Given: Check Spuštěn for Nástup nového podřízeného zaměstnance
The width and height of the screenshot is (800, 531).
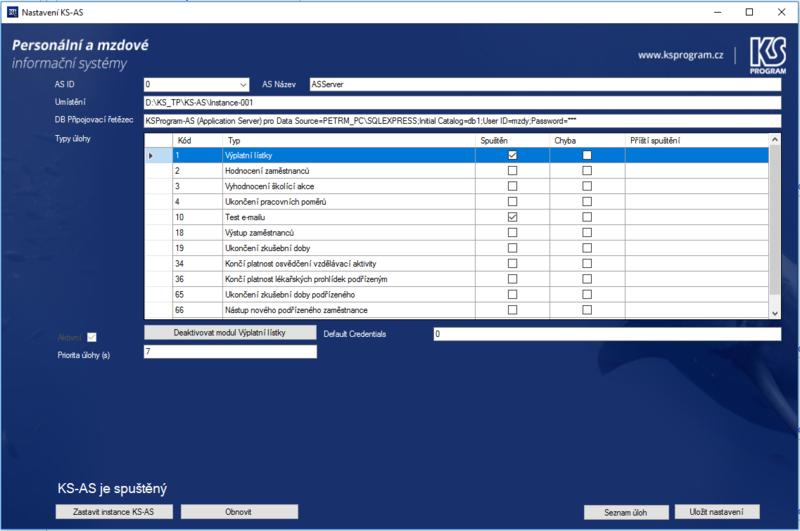Looking at the screenshot, I should (x=512, y=310).
